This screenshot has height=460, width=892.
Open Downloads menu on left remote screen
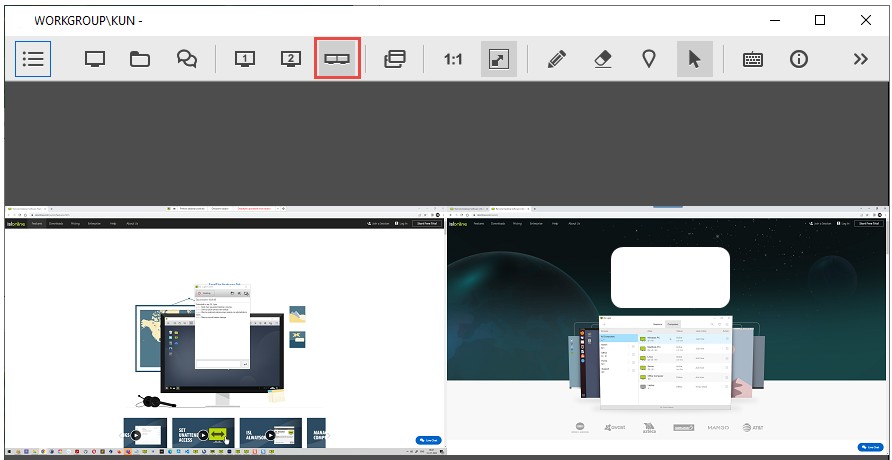click(56, 223)
